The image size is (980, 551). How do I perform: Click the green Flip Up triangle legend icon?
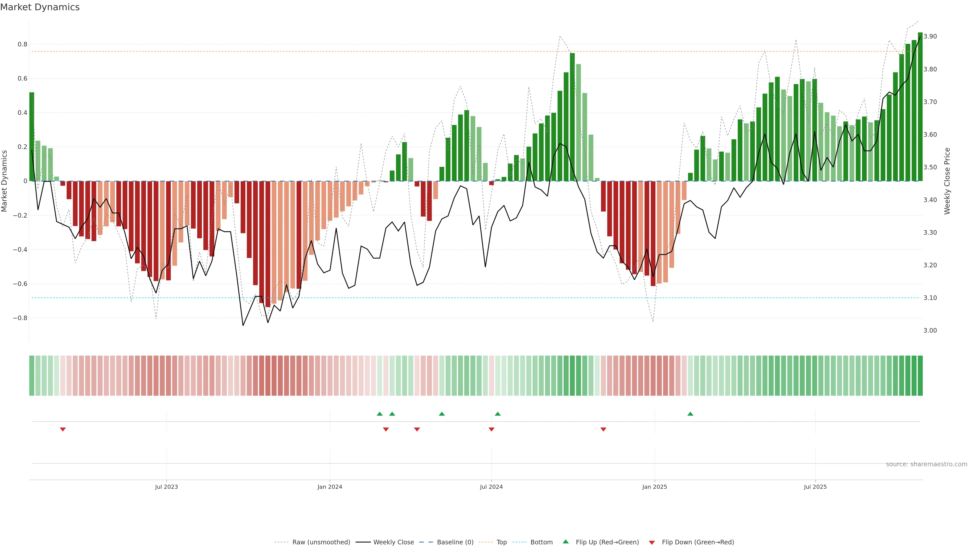tap(566, 542)
